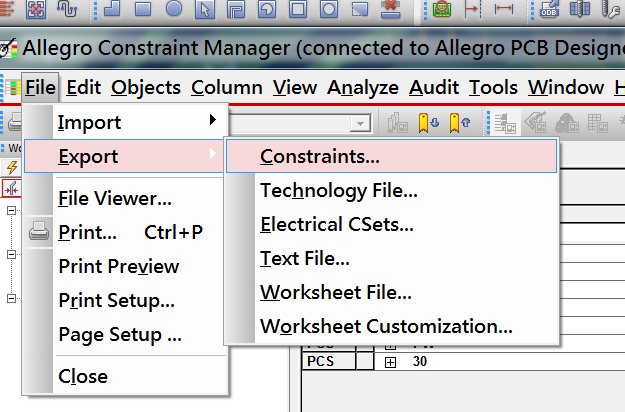625x412 pixels.
Task: Click the red-outlined Physical domain icon
Action: click(x=12, y=187)
